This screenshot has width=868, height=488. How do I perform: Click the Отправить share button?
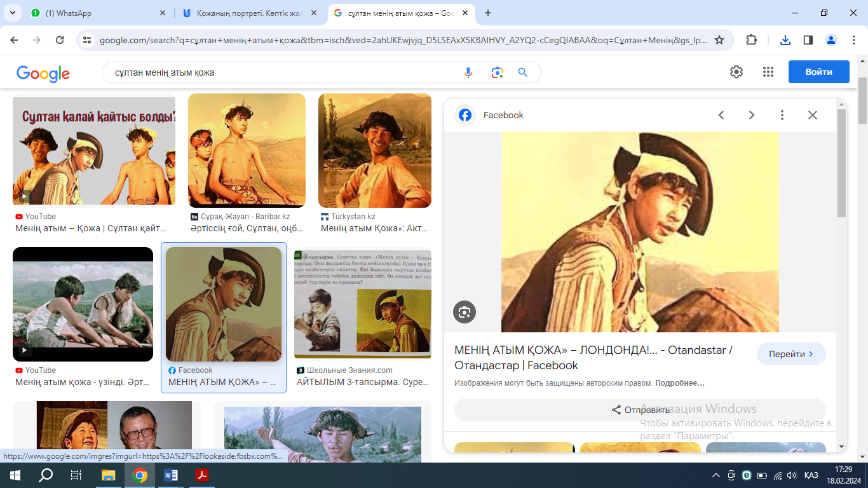[640, 410]
